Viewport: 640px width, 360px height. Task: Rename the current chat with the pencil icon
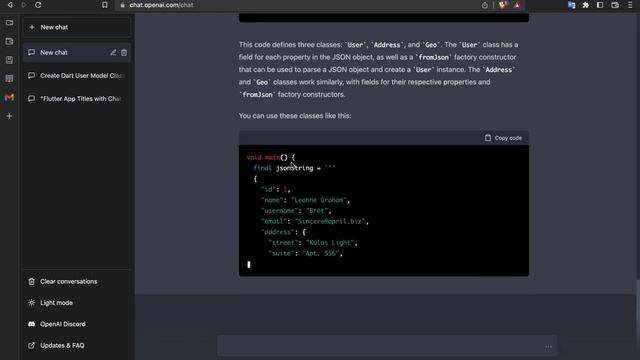click(113, 53)
